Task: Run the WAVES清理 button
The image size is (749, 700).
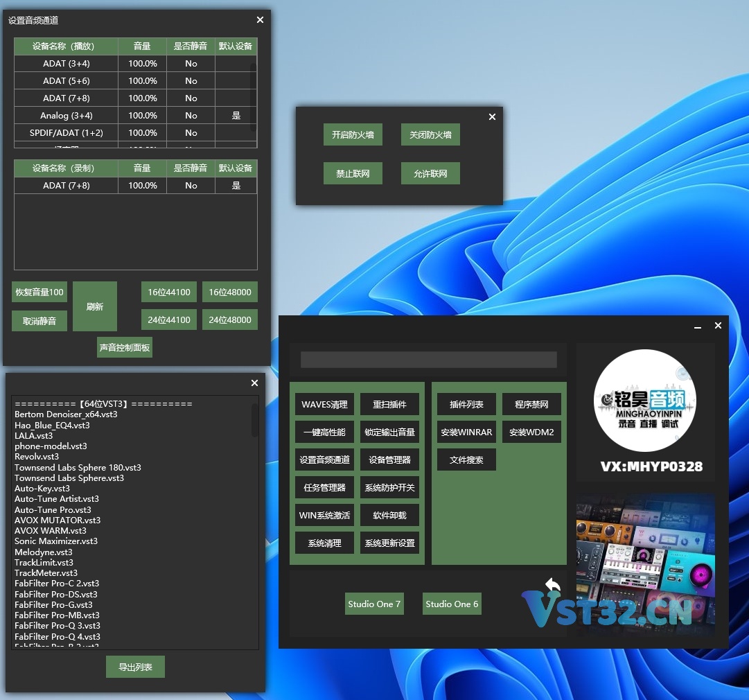Action: click(x=324, y=405)
